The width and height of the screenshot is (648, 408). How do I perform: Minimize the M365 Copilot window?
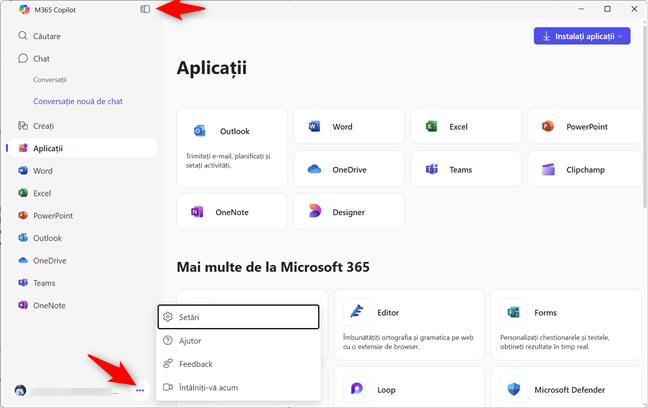[x=581, y=9]
